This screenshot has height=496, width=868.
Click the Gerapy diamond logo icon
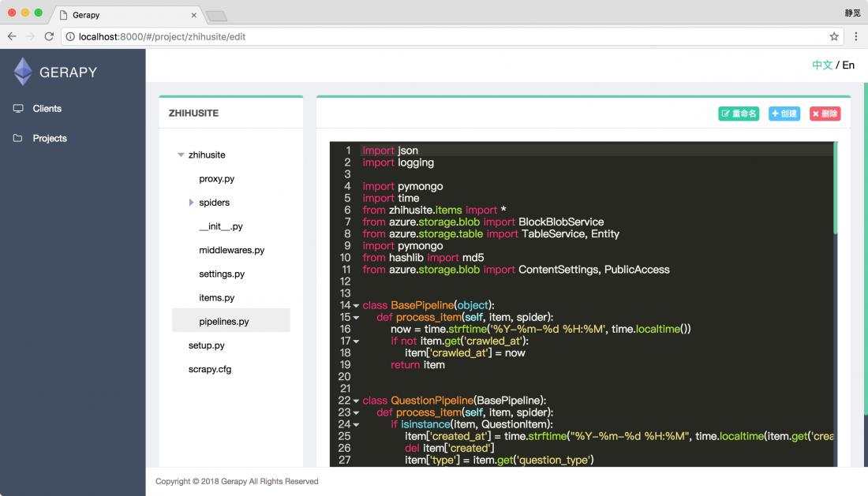(23, 71)
